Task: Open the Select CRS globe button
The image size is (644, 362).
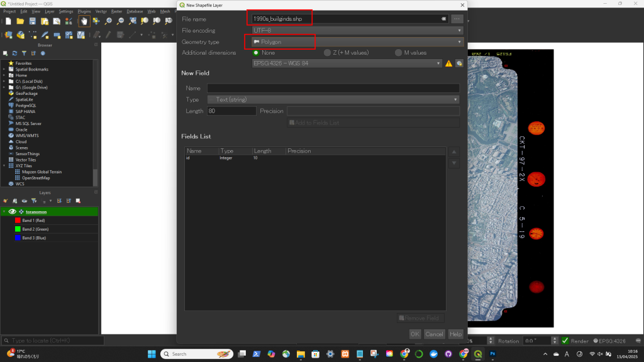Action: pyautogui.click(x=459, y=63)
